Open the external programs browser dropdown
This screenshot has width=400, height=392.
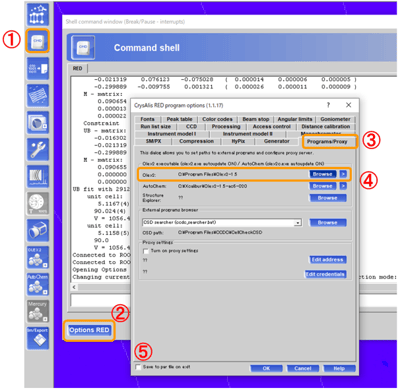pos(298,223)
